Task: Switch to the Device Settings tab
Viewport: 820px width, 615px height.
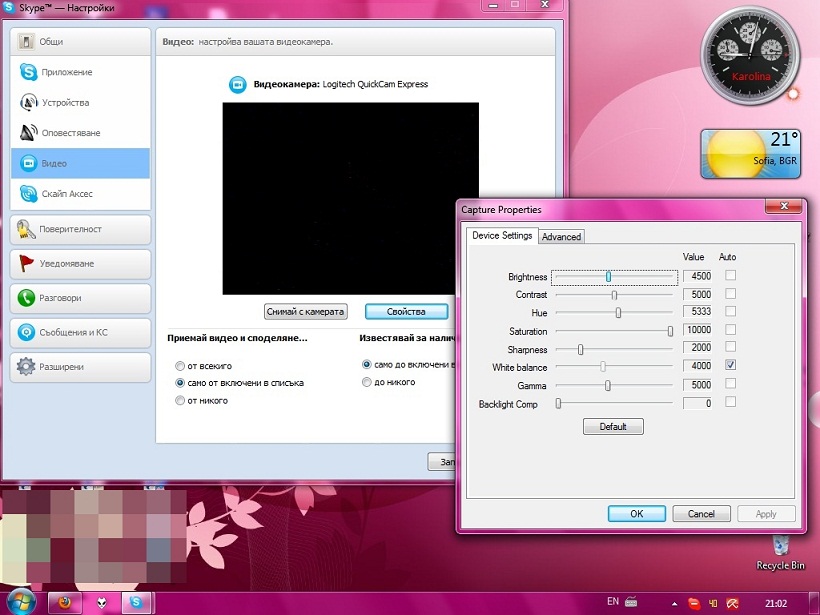Action: click(x=502, y=235)
